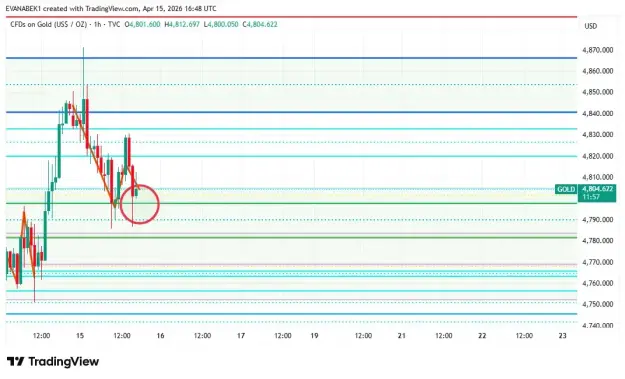Image resolution: width=625 pixels, height=379 pixels.
Task: Select the 1h interval label
Action: coord(97,24)
